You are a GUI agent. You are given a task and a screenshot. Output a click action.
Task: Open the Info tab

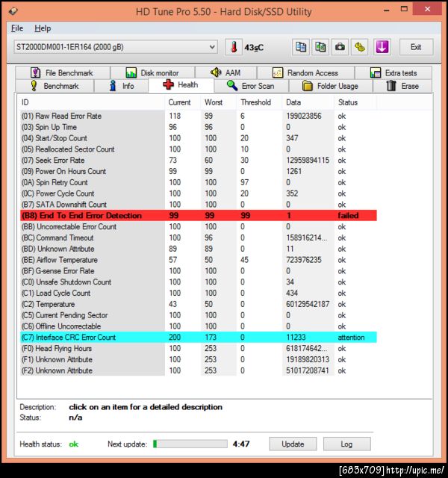pyautogui.click(x=121, y=86)
